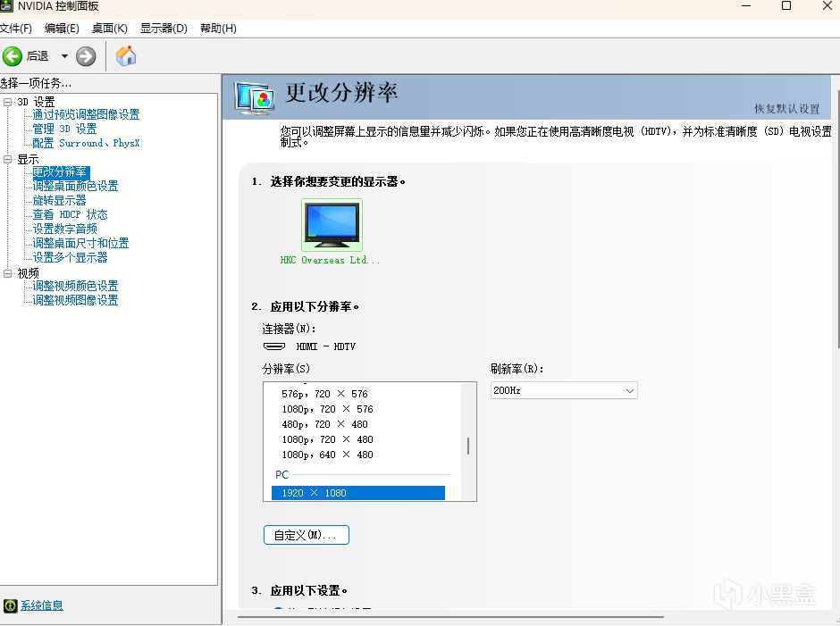Click the NVIDIA logo in title bar

click(6, 6)
